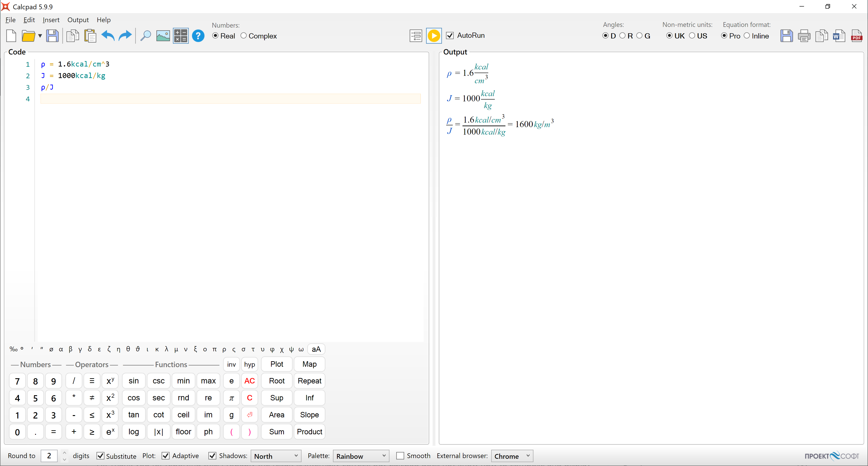Disable AutoRun
This screenshot has height=466, width=868.
pyautogui.click(x=450, y=35)
